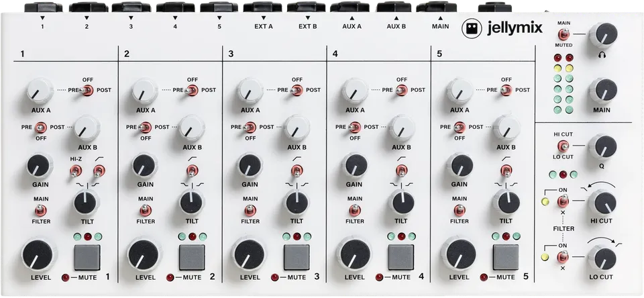
Task: Click the input 3 jack label at top
Action: (x=131, y=26)
